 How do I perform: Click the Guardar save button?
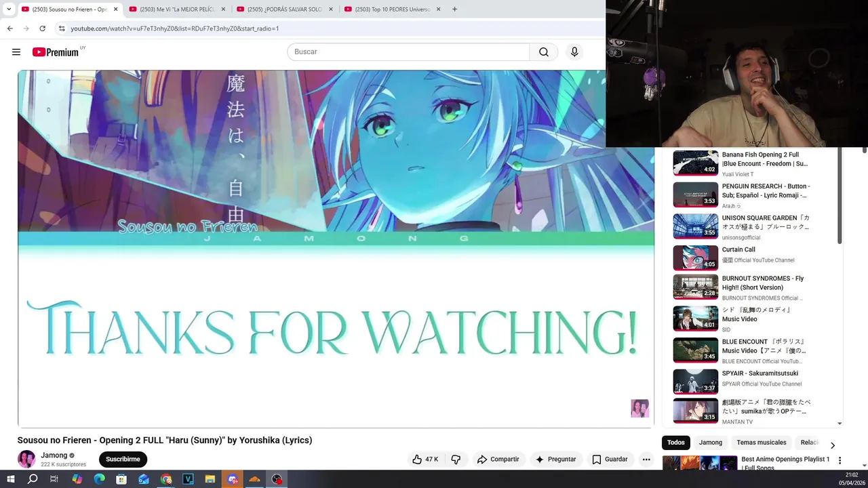610,460
